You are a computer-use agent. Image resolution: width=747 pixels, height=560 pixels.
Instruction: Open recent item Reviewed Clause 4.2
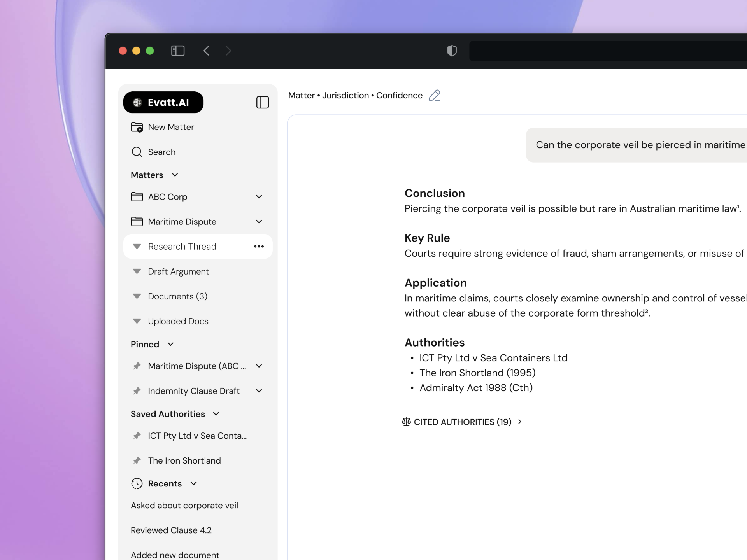[x=171, y=530]
